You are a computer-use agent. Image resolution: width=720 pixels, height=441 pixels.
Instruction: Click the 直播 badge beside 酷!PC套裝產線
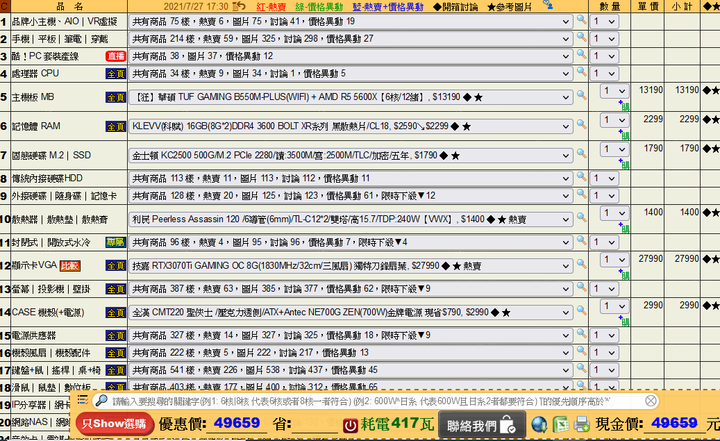[116, 56]
